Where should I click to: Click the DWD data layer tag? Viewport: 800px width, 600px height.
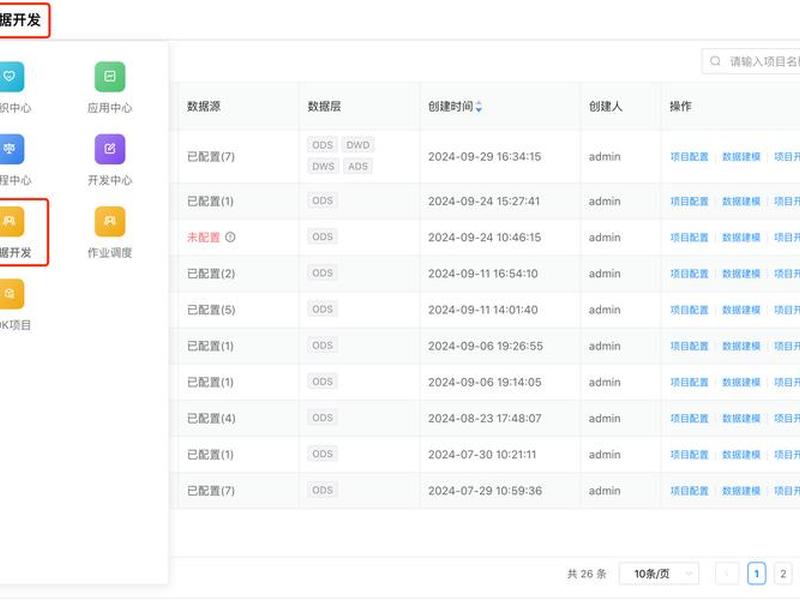point(358,145)
